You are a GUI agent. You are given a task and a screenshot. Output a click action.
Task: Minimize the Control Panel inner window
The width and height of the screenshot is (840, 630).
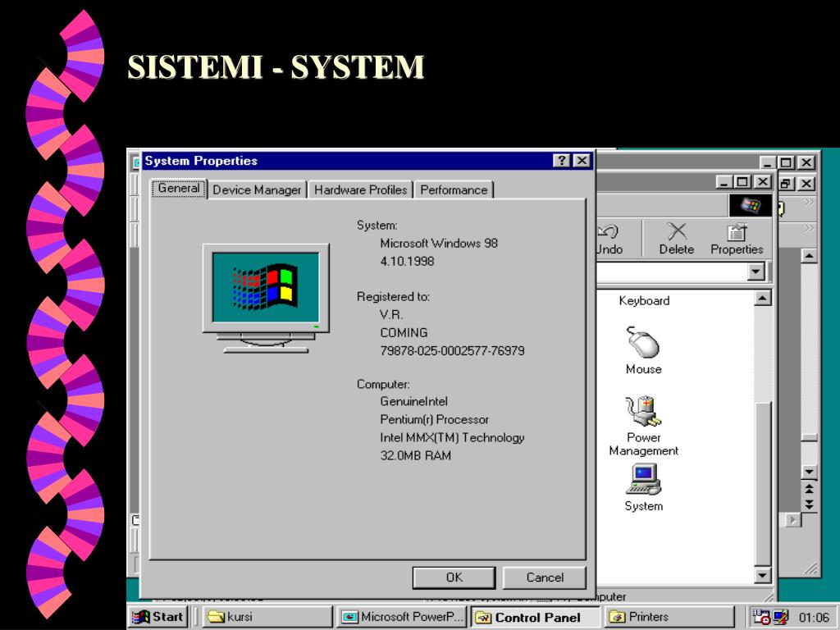[724, 182]
